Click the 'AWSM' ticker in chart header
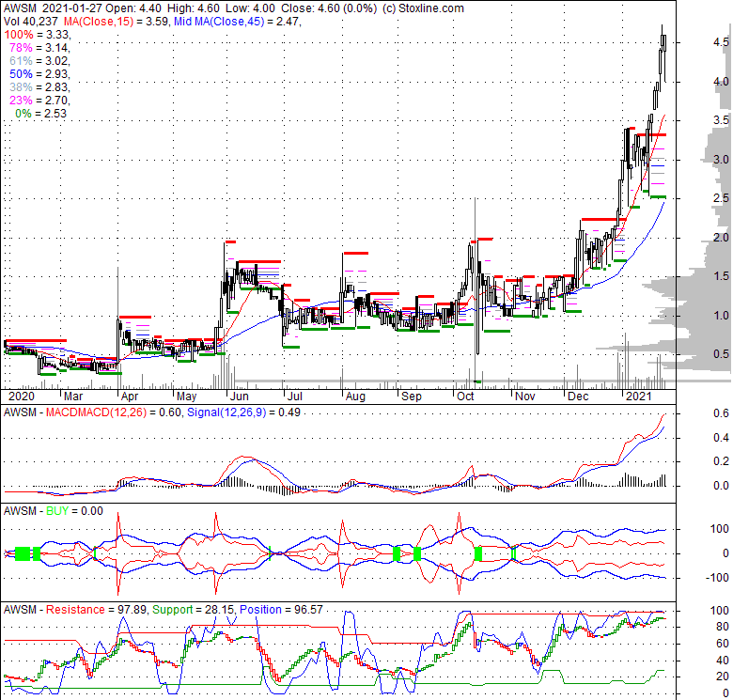Viewport: 733px width, 700px height. 20,8
